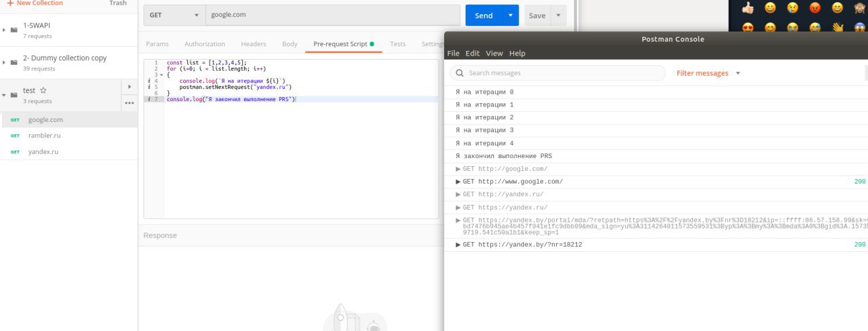Open the Help menu in Postman Console
This screenshot has width=868, height=331.
pos(517,54)
